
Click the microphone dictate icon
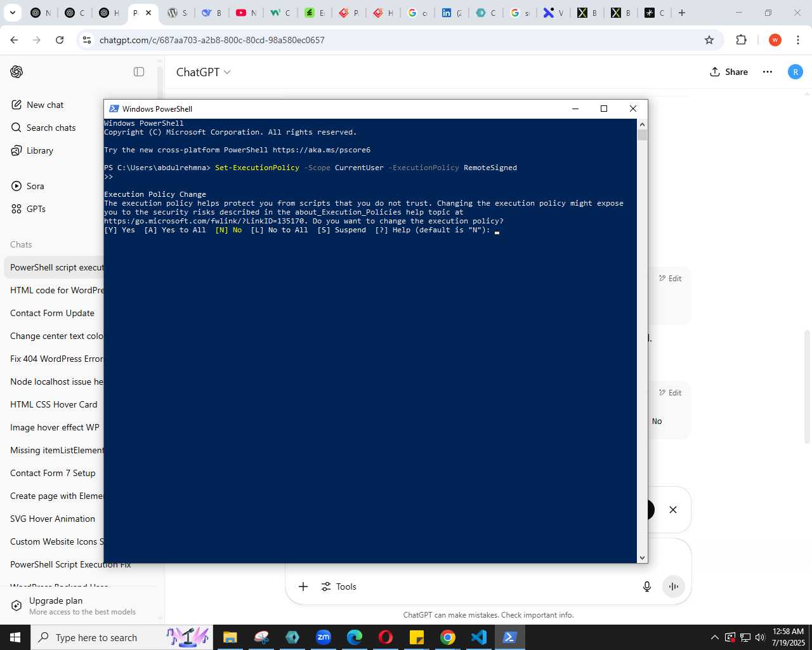[x=647, y=587]
